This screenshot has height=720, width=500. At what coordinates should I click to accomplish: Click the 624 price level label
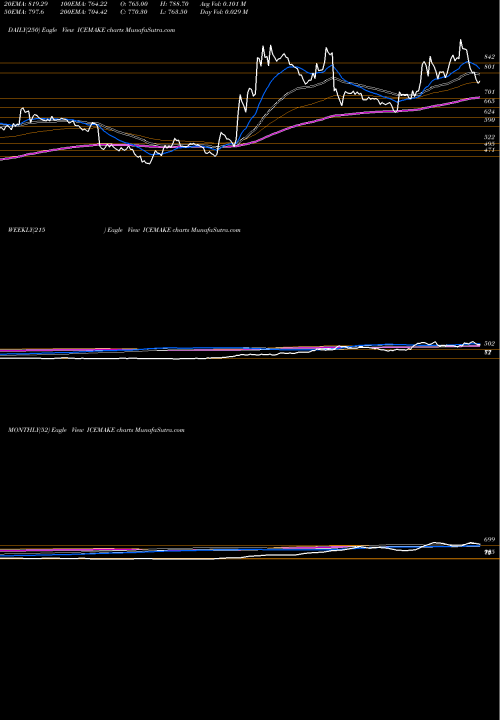pyautogui.click(x=489, y=112)
